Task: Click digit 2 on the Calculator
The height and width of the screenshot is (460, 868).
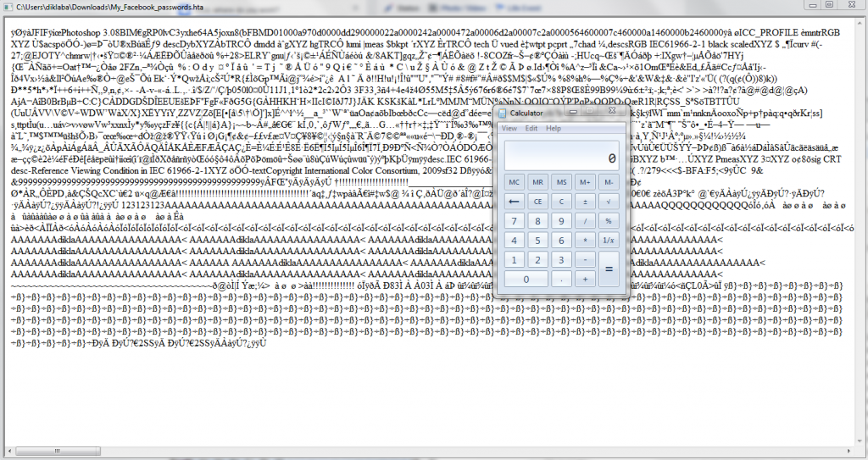Action: point(537,259)
